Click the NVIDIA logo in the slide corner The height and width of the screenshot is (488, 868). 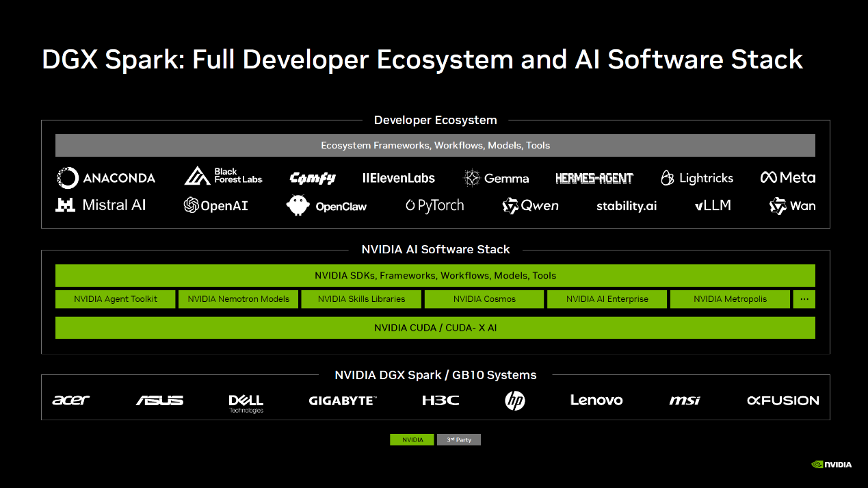pos(832,465)
